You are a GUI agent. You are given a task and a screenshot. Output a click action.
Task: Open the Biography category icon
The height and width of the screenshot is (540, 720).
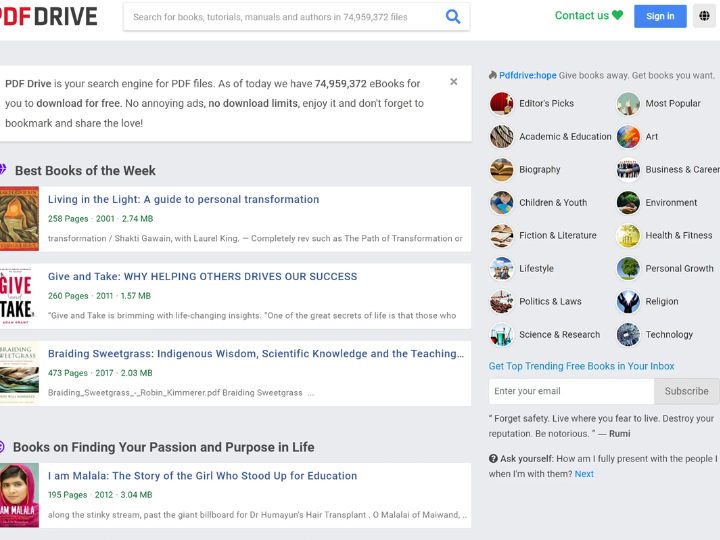click(501, 169)
